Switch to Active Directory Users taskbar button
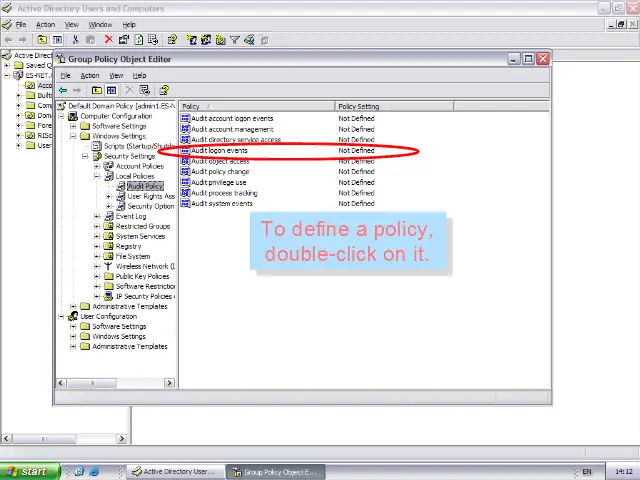 tap(176, 471)
